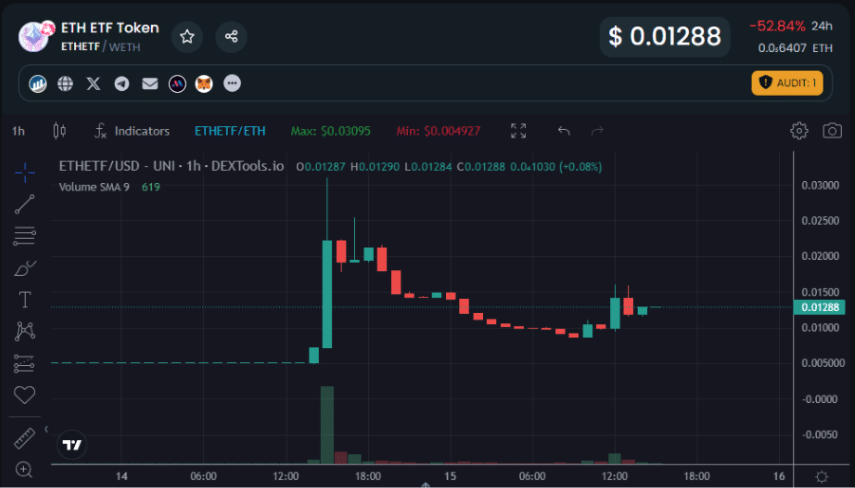Click the large $ 0.01288 price box
This screenshot has width=855, height=488.
pyautogui.click(x=665, y=37)
